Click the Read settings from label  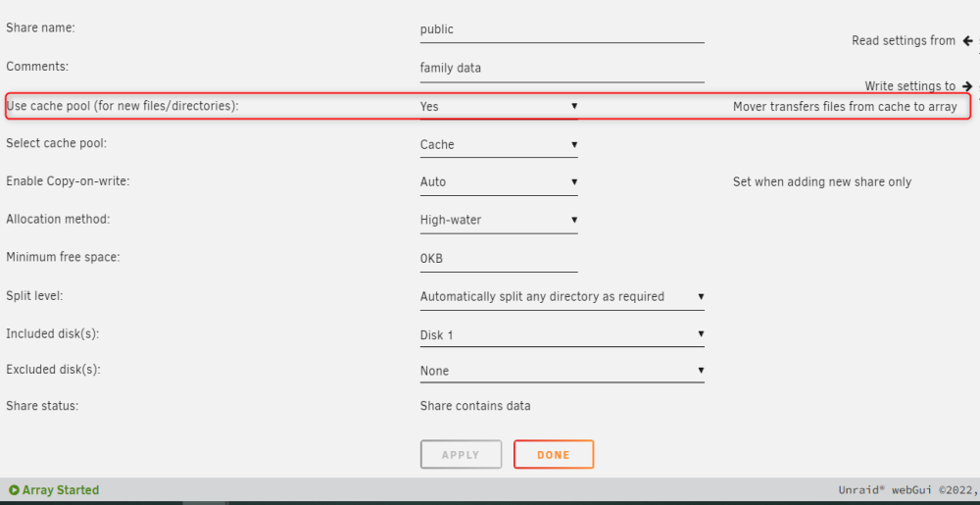pyautogui.click(x=904, y=40)
